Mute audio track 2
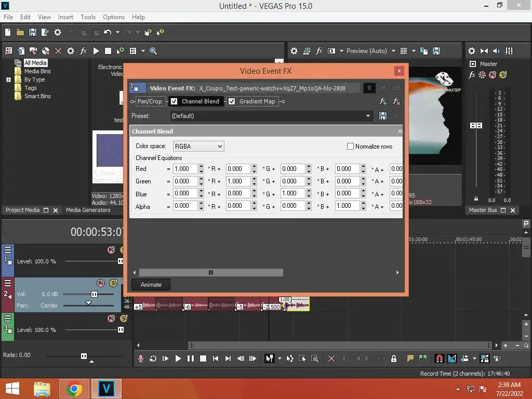Image resolution: width=532 pixels, height=399 pixels. coord(101,283)
